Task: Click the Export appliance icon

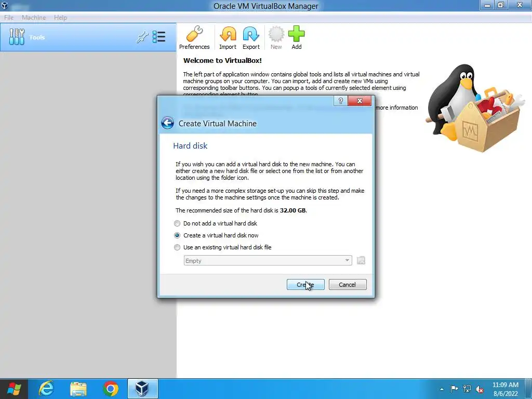Action: coord(251,37)
